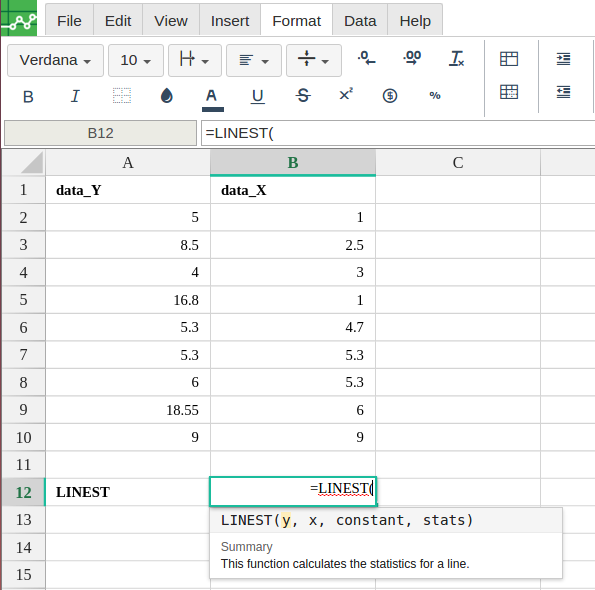
Task: Open the font size 10 dropdown
Action: [136, 61]
